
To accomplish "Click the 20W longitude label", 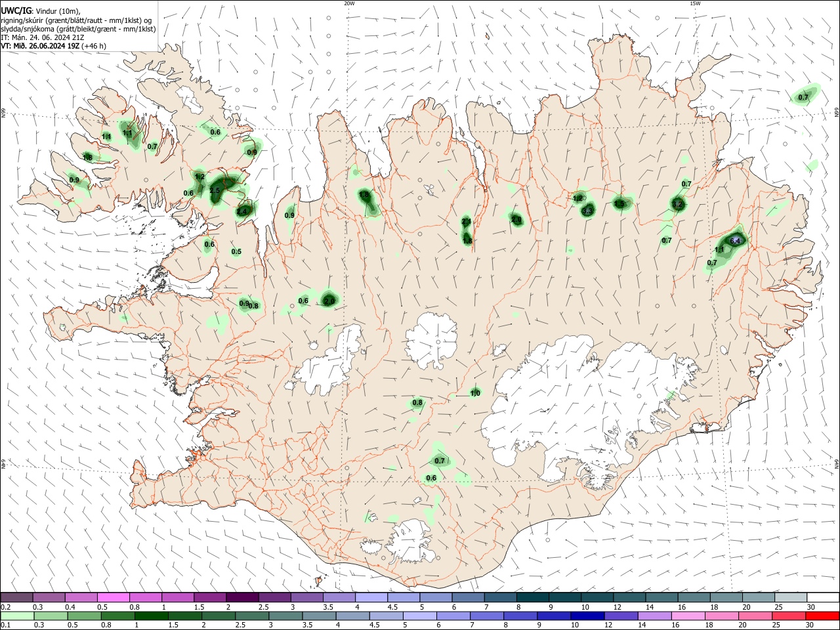I will click(x=350, y=3).
